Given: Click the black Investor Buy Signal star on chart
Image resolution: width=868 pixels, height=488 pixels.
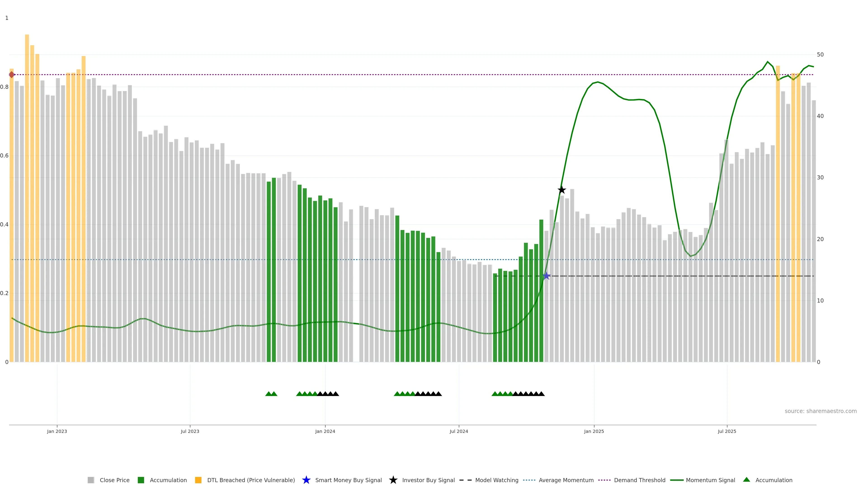Looking at the screenshot, I should click(x=562, y=190).
